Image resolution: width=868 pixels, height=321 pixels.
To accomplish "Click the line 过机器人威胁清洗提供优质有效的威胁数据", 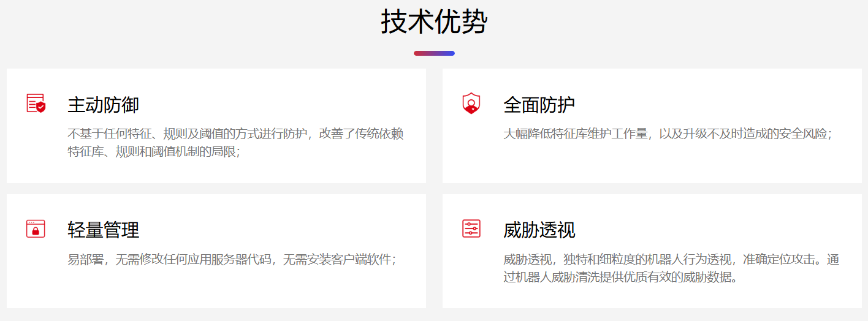I will coord(620,277).
